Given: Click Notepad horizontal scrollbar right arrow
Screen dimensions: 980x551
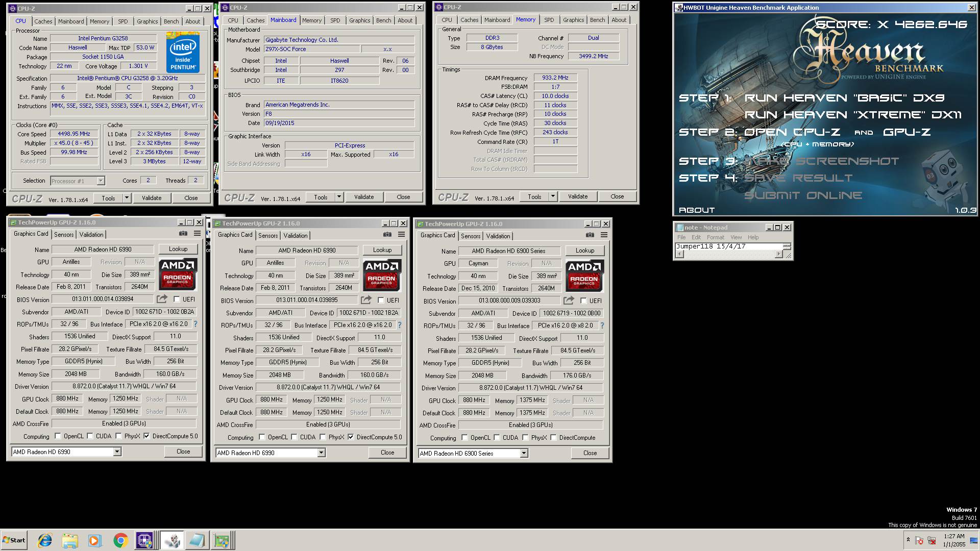Looking at the screenshot, I should (778, 254).
